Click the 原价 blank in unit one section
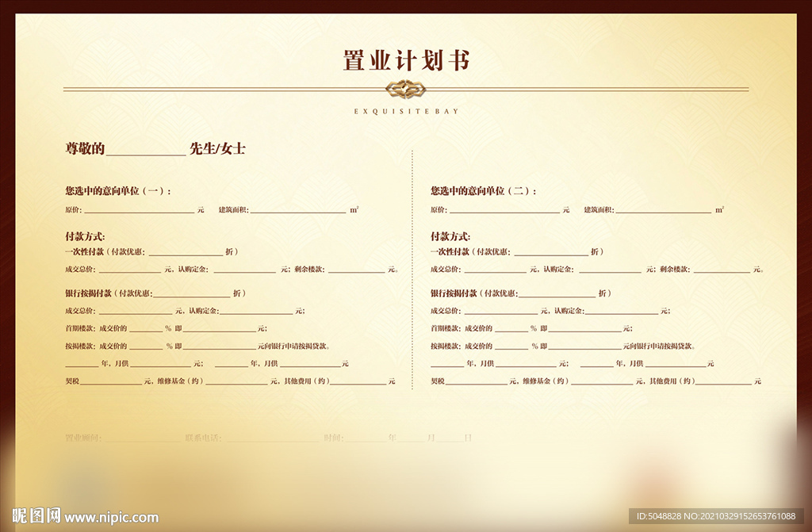The image size is (812, 532). (139, 210)
